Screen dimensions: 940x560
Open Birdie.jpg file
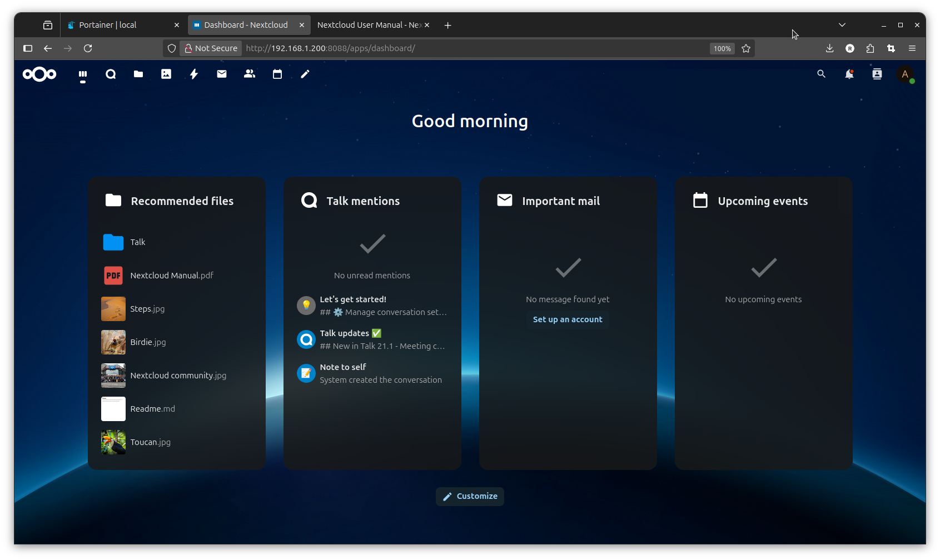point(176,342)
